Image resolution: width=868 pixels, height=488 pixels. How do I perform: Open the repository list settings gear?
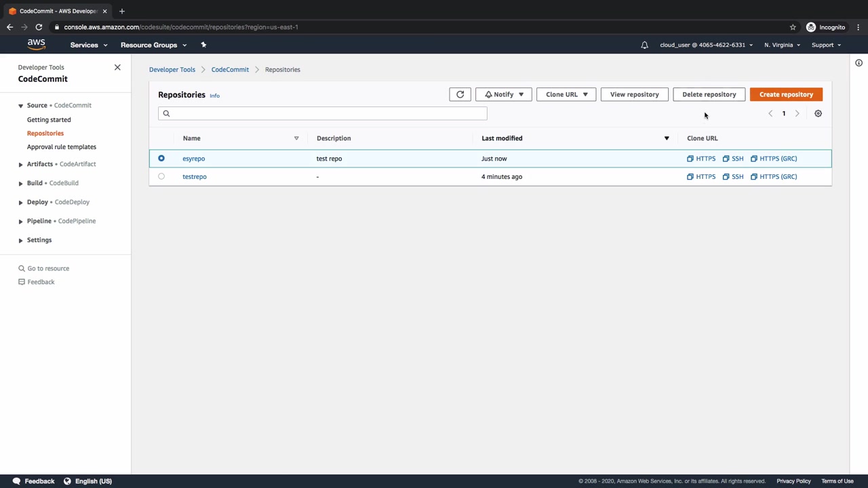(x=818, y=113)
